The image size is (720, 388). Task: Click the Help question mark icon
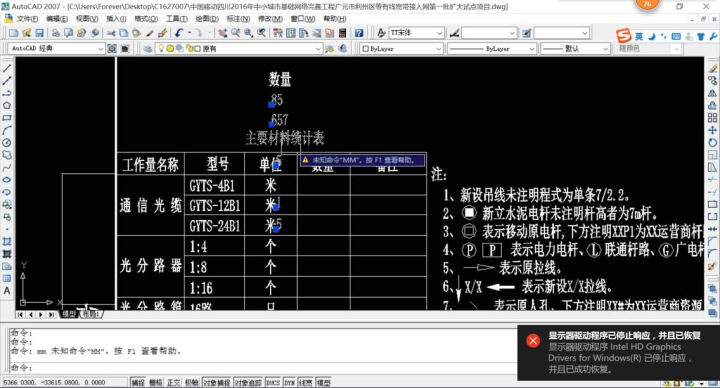[359, 33]
